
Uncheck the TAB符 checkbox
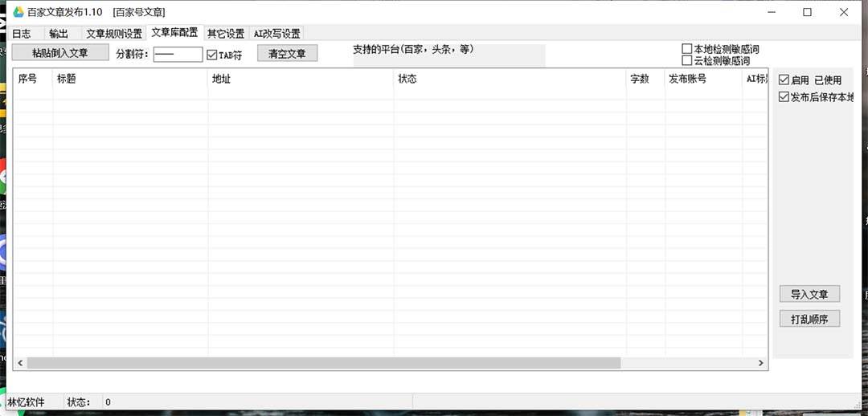coord(212,55)
